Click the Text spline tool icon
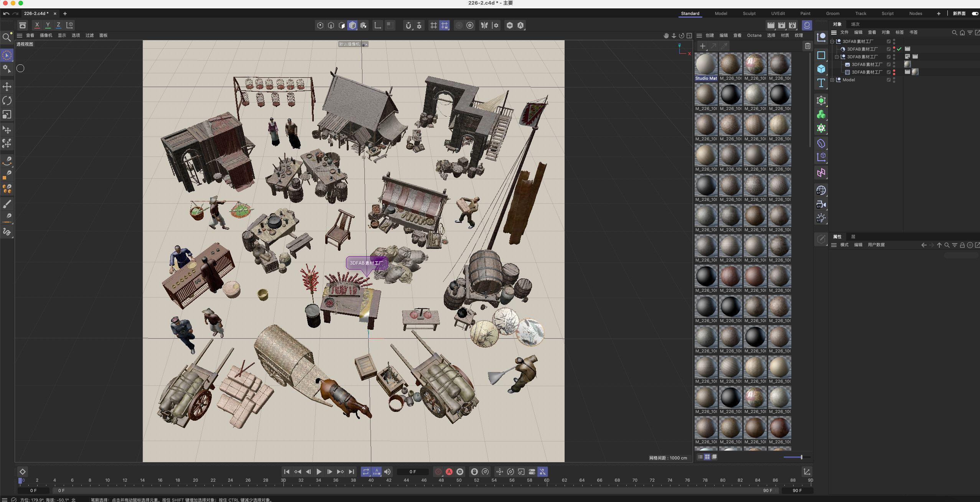 click(821, 83)
